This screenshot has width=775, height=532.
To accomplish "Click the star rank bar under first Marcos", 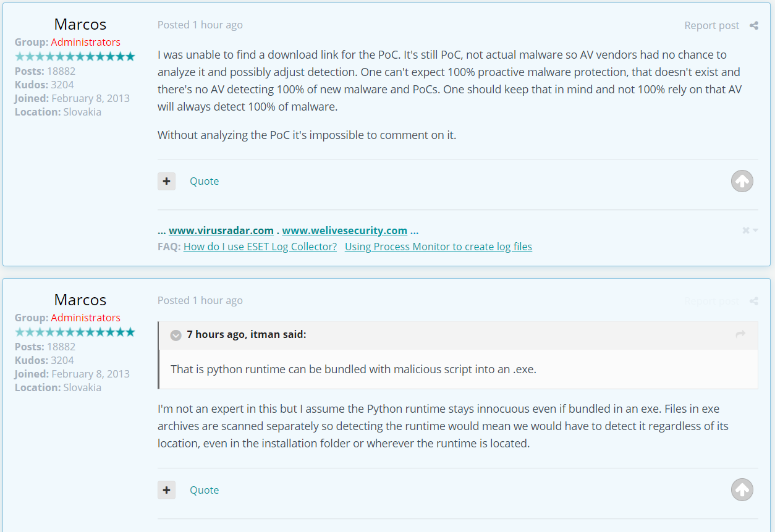I will tap(75, 56).
